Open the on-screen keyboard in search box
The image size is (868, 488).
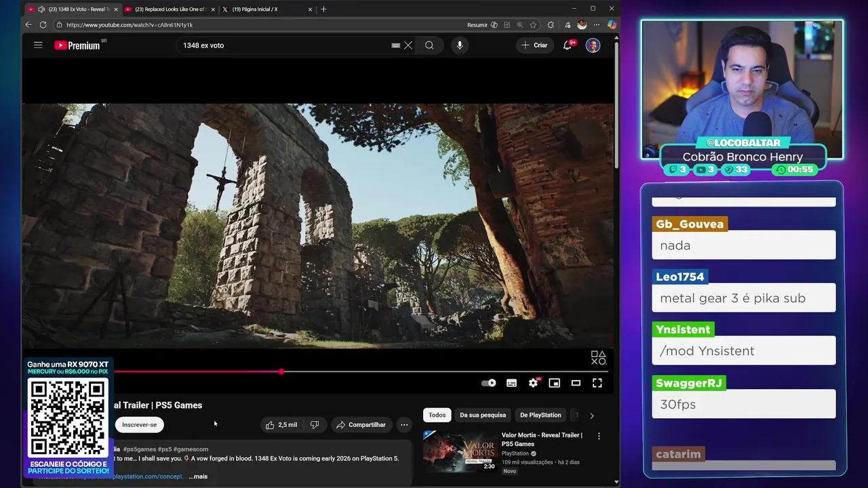tap(395, 45)
